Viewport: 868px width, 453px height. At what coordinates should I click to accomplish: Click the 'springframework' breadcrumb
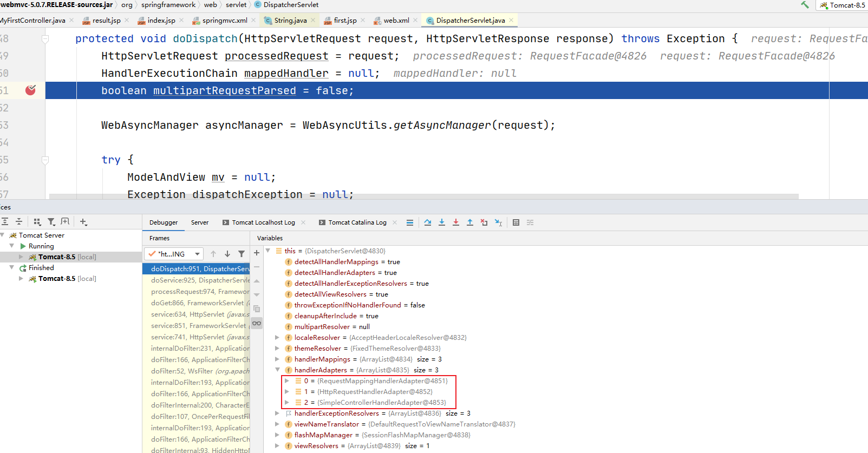click(168, 5)
